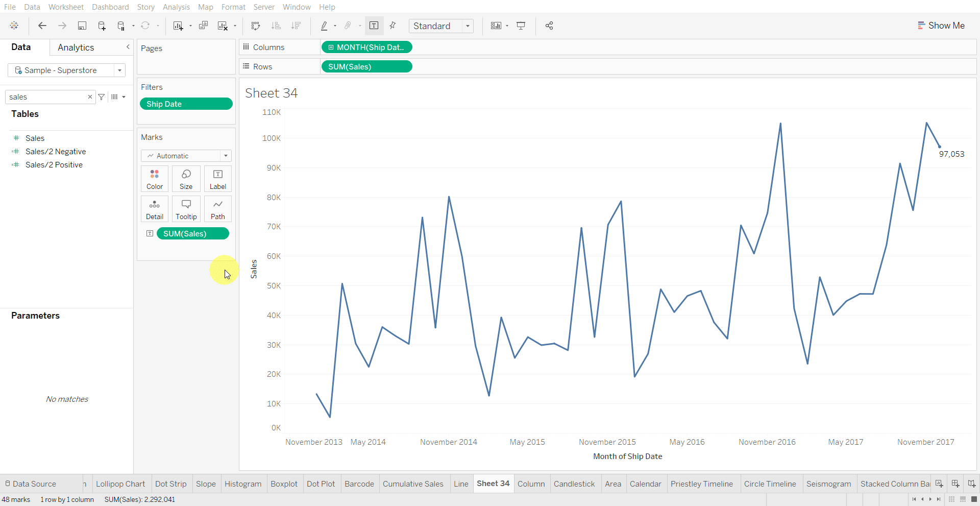The width and height of the screenshot is (980, 506).
Task: Click the Share workbook icon
Action: (549, 26)
